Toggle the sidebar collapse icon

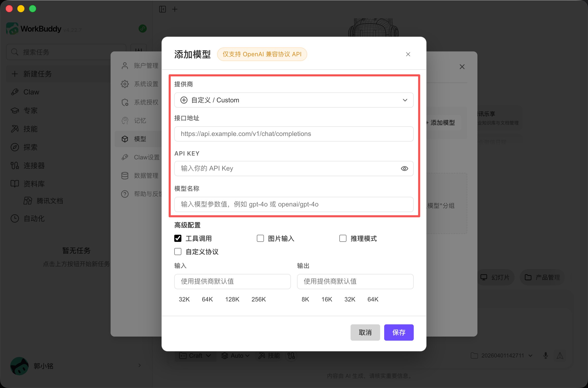point(163,9)
